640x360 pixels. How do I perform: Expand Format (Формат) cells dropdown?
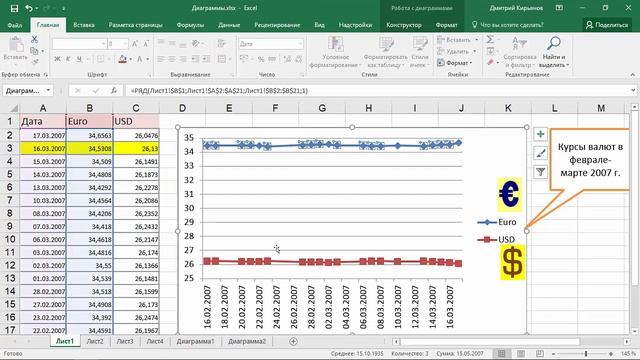[471, 63]
